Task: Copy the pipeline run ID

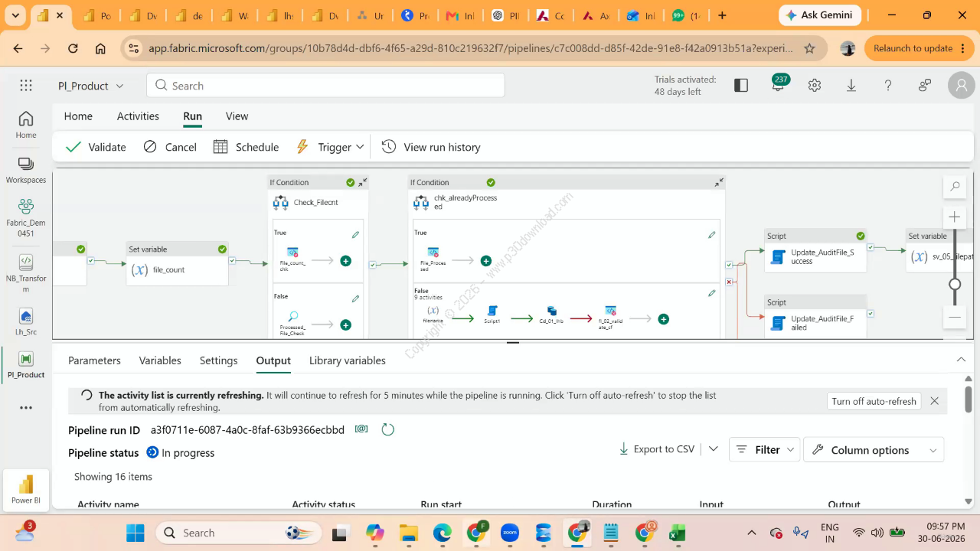Action: click(x=361, y=429)
